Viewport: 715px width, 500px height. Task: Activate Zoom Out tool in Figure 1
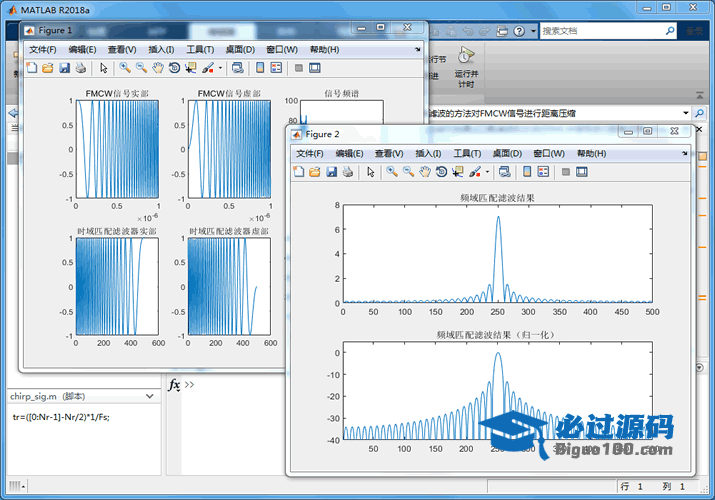(x=141, y=68)
